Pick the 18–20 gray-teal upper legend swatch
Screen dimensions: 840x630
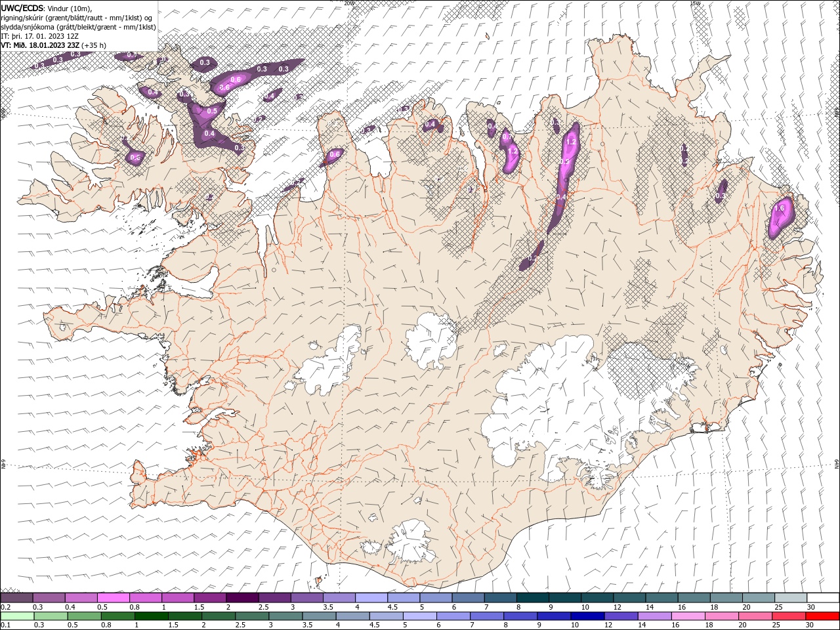[x=727, y=597]
